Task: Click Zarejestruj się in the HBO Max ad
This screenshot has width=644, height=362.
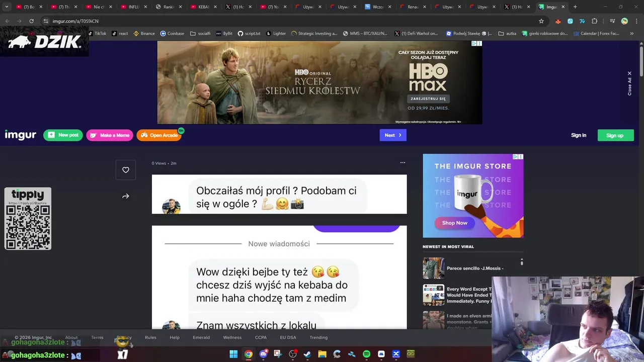Action: tap(428, 99)
